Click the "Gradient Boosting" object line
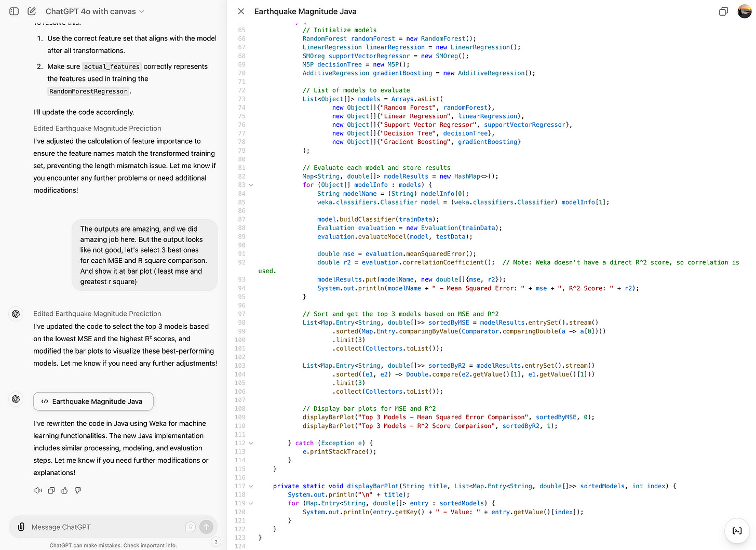Screen dimensions: 756x550 click(426, 142)
